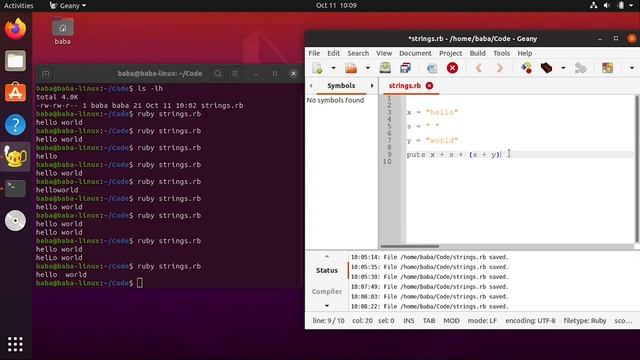
Task: Open the View menu
Action: pos(384,53)
